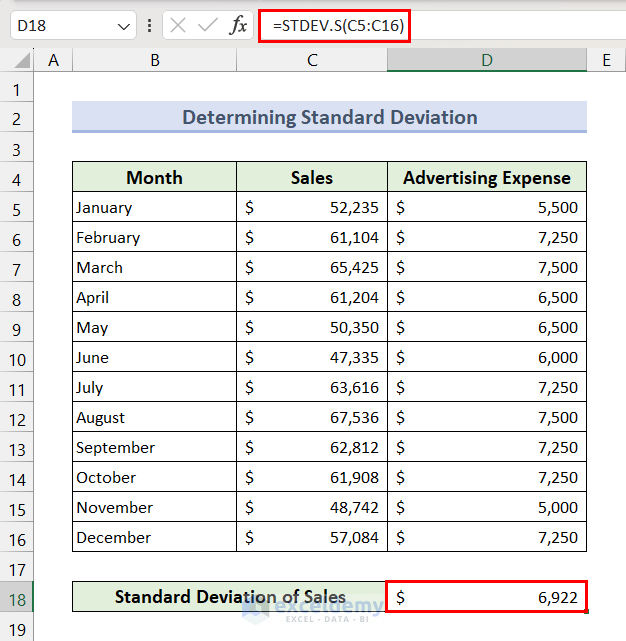Select column D header

click(x=486, y=61)
